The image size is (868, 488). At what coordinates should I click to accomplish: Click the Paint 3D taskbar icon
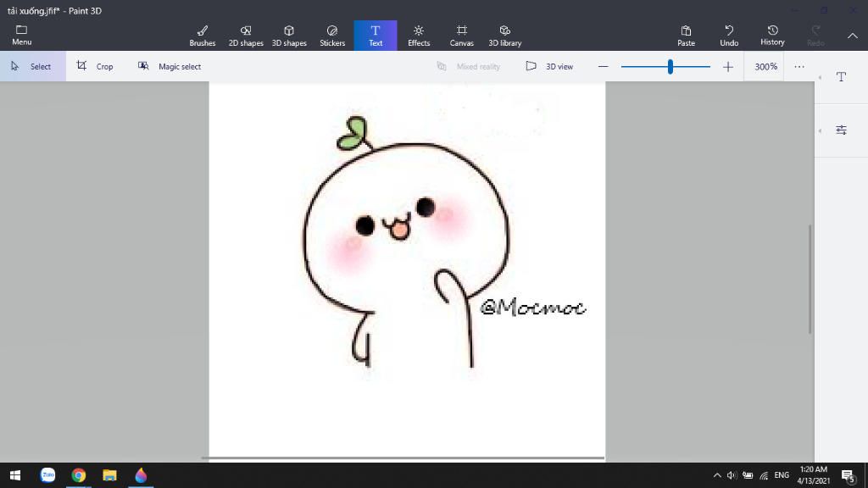[x=141, y=475]
